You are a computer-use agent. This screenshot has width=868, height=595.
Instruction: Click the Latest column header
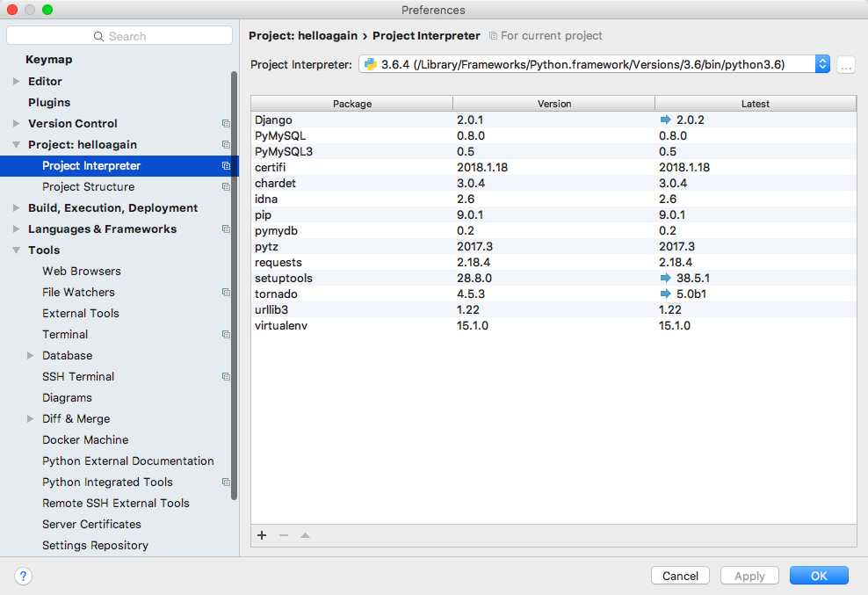(756, 104)
